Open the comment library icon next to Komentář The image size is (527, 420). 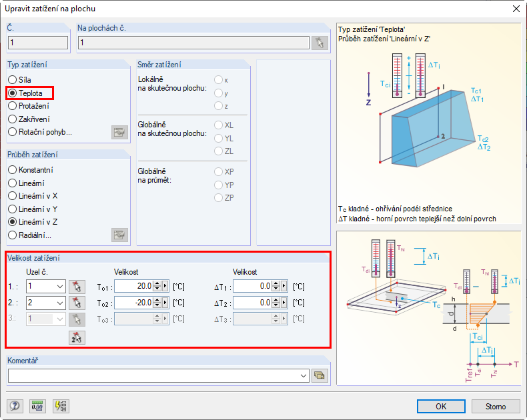(x=320, y=375)
